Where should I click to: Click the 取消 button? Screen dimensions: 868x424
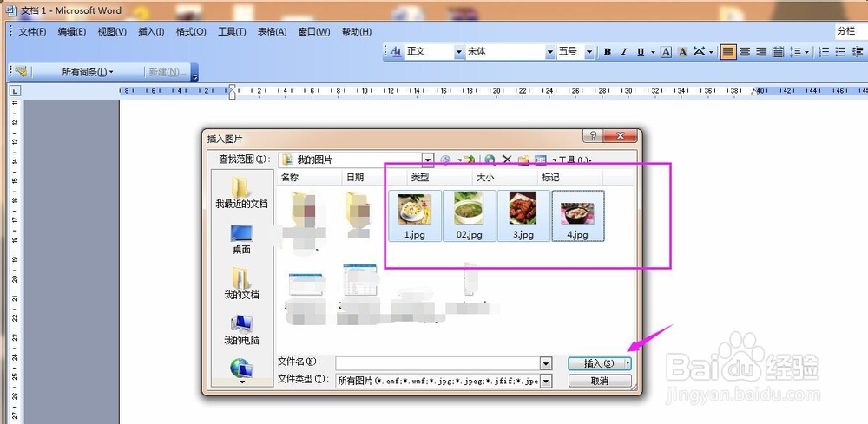(x=600, y=381)
